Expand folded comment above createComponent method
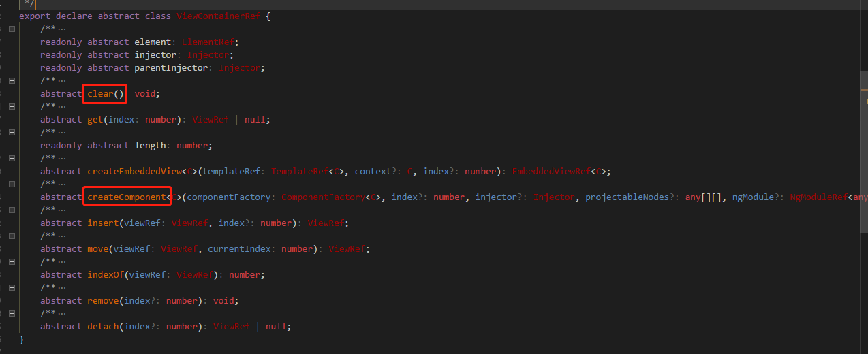The image size is (868, 354). tap(12, 184)
